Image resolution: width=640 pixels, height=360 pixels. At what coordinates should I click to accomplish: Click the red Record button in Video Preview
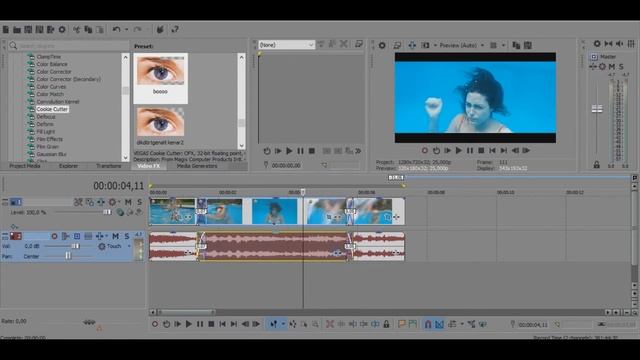pos(424,151)
